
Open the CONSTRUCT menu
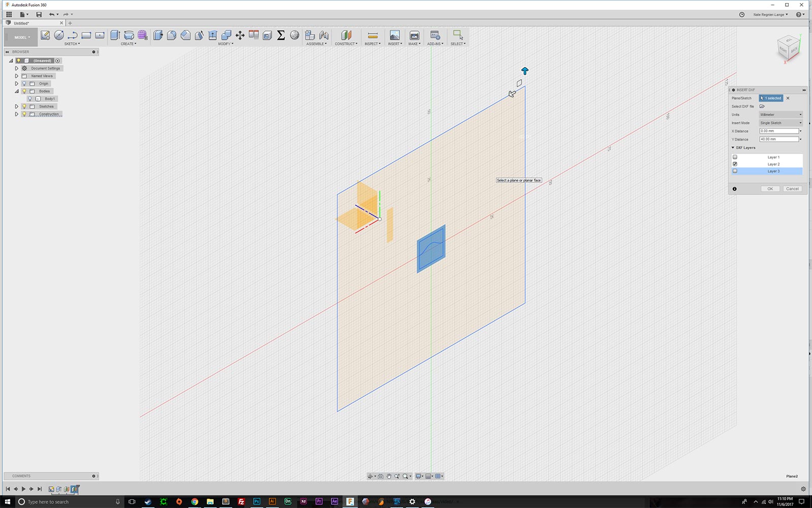(346, 44)
